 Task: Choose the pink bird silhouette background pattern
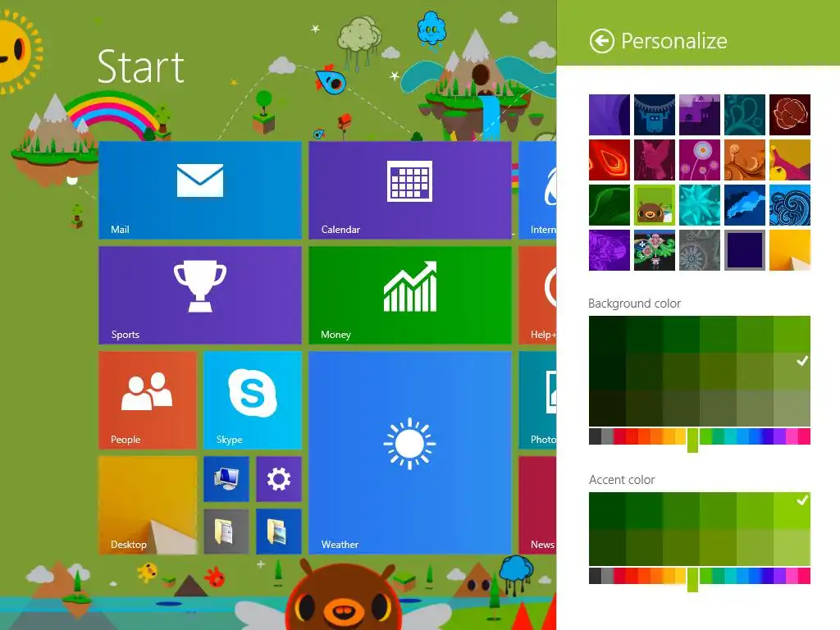click(655, 160)
